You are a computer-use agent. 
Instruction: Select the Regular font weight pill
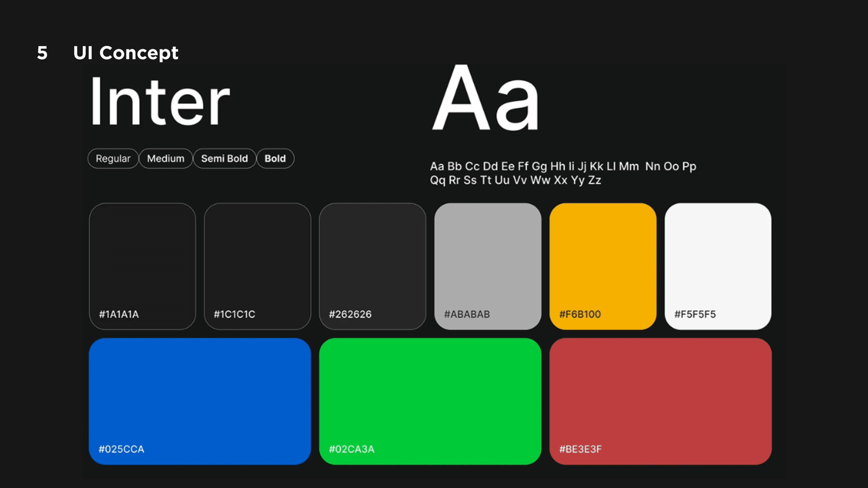pyautogui.click(x=113, y=158)
